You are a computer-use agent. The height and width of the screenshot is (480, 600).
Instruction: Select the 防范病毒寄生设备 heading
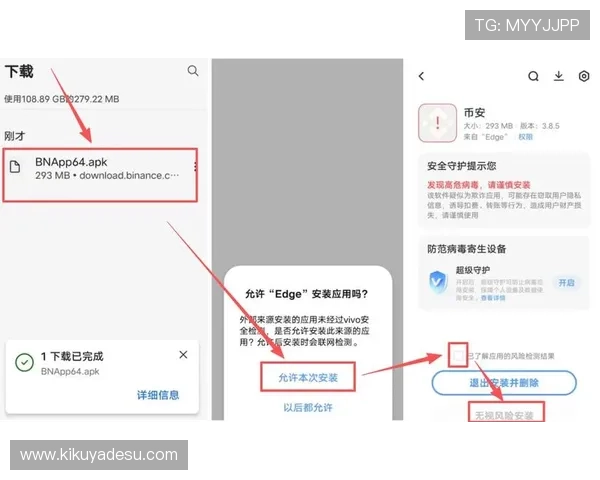tap(467, 249)
